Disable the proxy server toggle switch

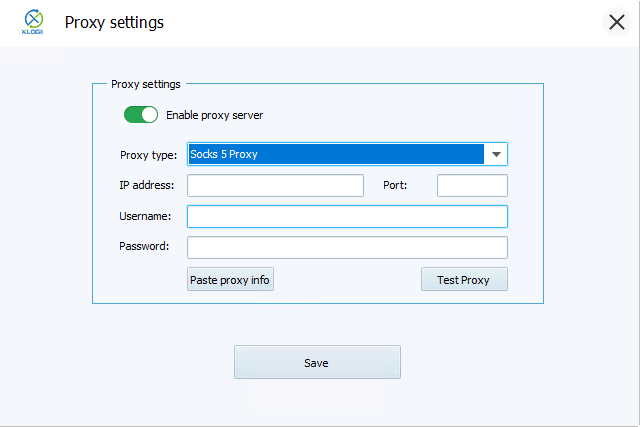[x=141, y=115]
